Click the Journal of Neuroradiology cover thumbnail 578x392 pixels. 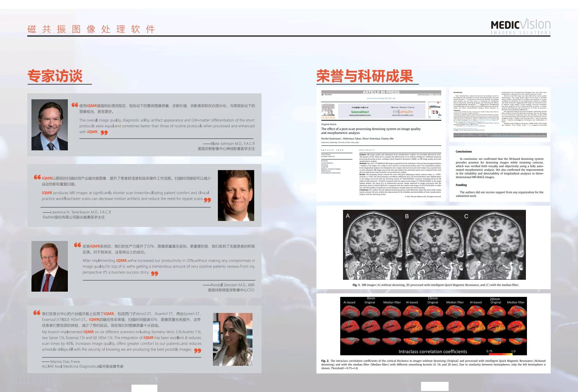[x=435, y=110]
